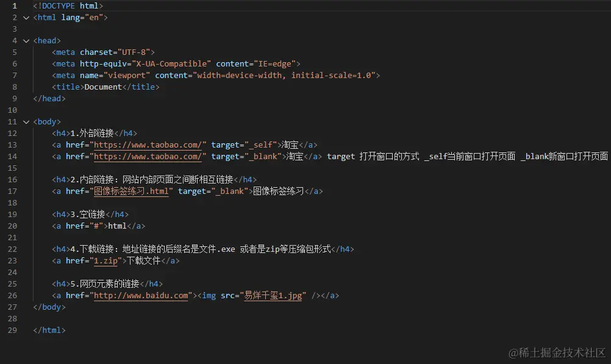Open the taobao link with target _blank
Image resolution: width=611 pixels, height=364 pixels.
click(x=148, y=157)
